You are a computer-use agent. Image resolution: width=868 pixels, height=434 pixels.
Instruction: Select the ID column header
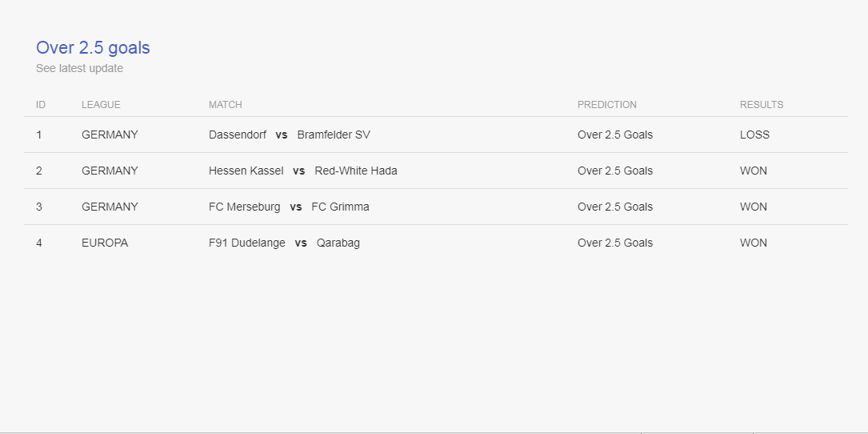pos(41,105)
